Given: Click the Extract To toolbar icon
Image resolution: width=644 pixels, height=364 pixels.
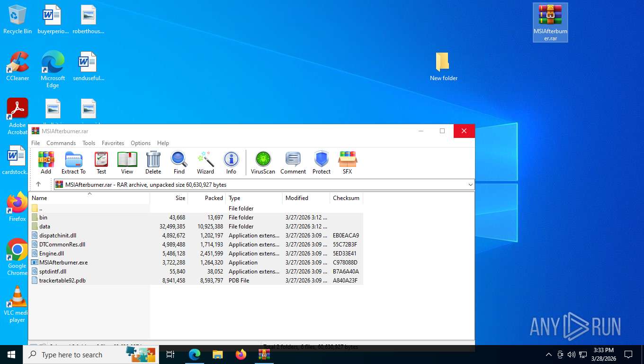Looking at the screenshot, I should click(73, 163).
